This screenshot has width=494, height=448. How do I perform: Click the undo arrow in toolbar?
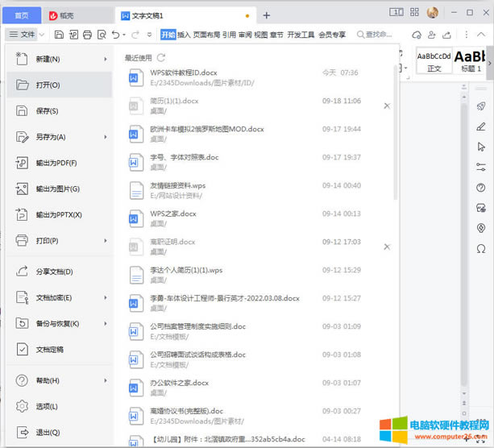coord(116,35)
